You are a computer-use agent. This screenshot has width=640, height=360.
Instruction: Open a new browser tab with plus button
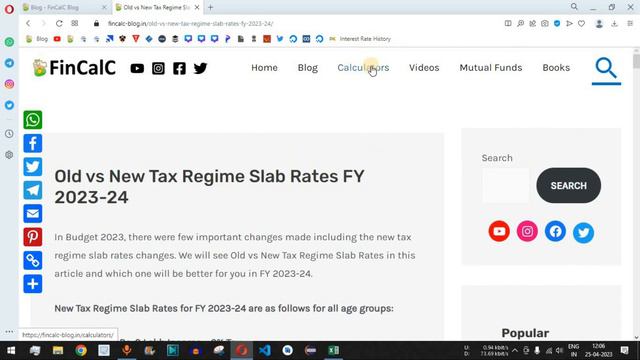(x=211, y=7)
